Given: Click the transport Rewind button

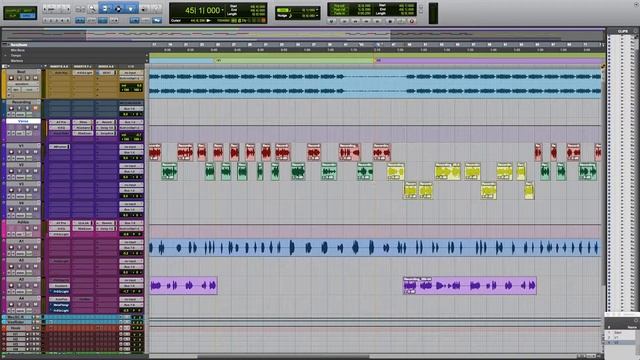Looking at the screenshot, I should point(355,21).
